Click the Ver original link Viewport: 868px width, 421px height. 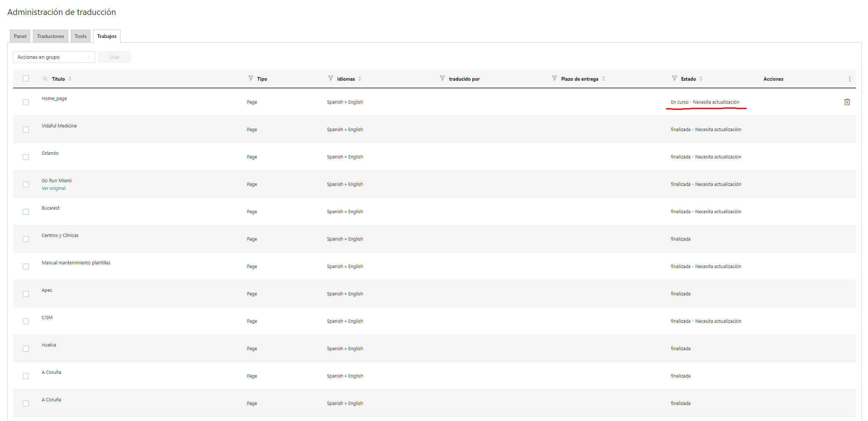54,188
